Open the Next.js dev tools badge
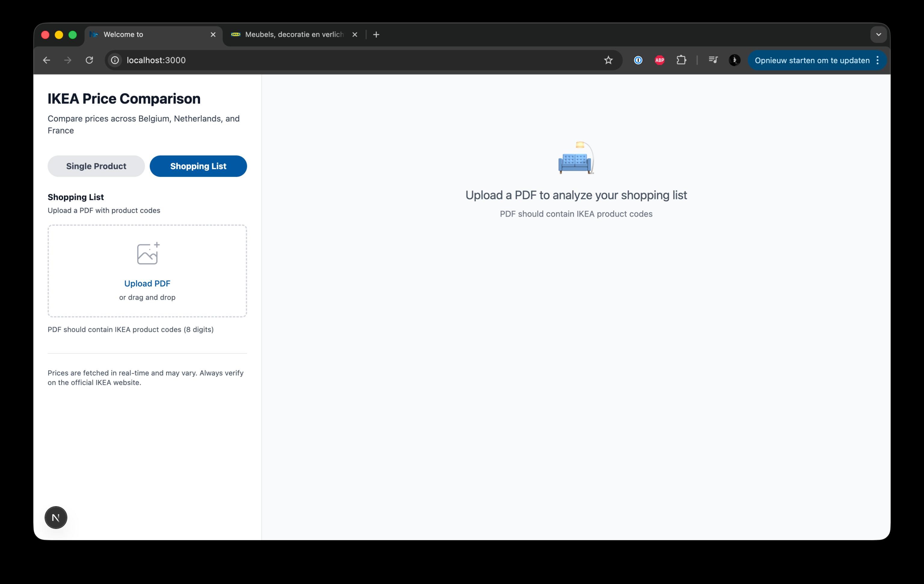 coord(56,517)
